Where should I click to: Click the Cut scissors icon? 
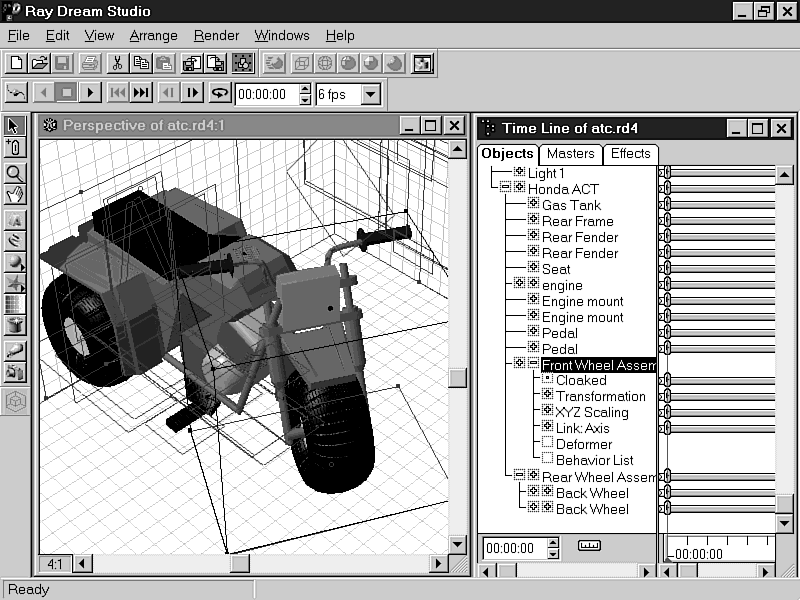click(117, 63)
